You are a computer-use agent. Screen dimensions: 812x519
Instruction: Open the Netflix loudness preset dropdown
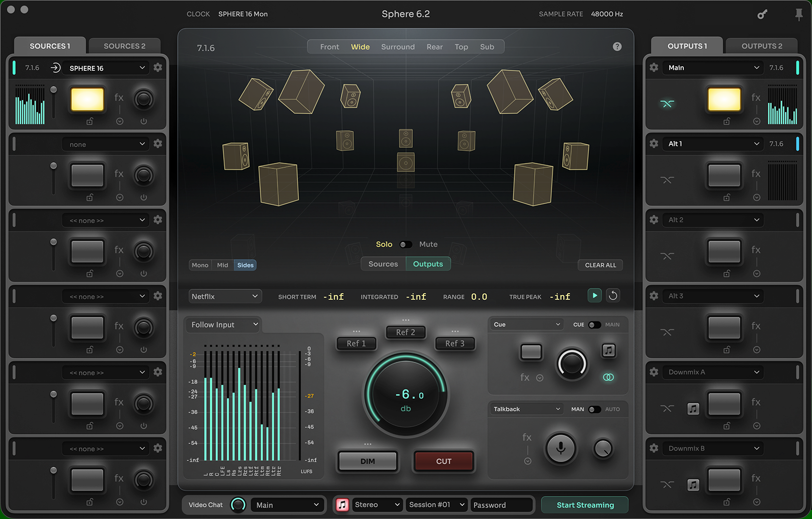225,296
